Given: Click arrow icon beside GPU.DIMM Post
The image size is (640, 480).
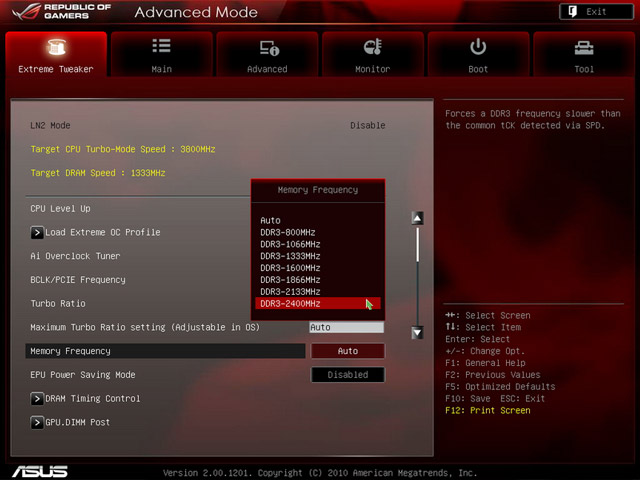Looking at the screenshot, I should [x=37, y=422].
